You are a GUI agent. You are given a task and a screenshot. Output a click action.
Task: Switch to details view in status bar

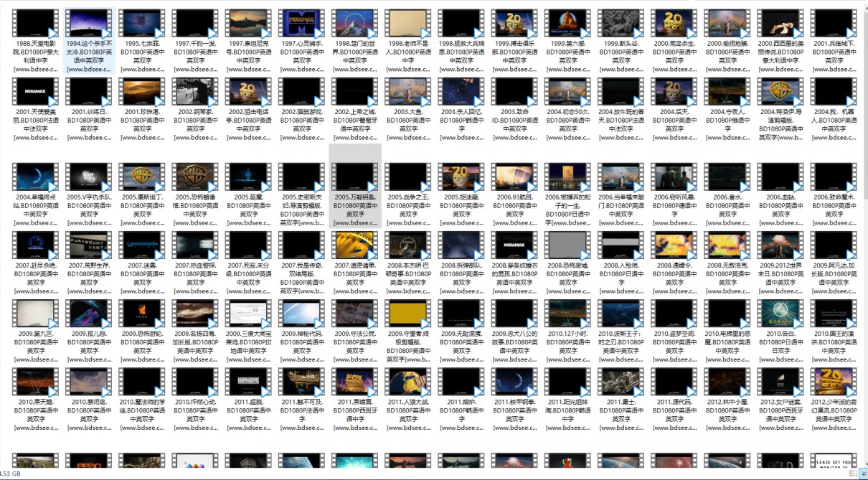[x=852, y=474]
